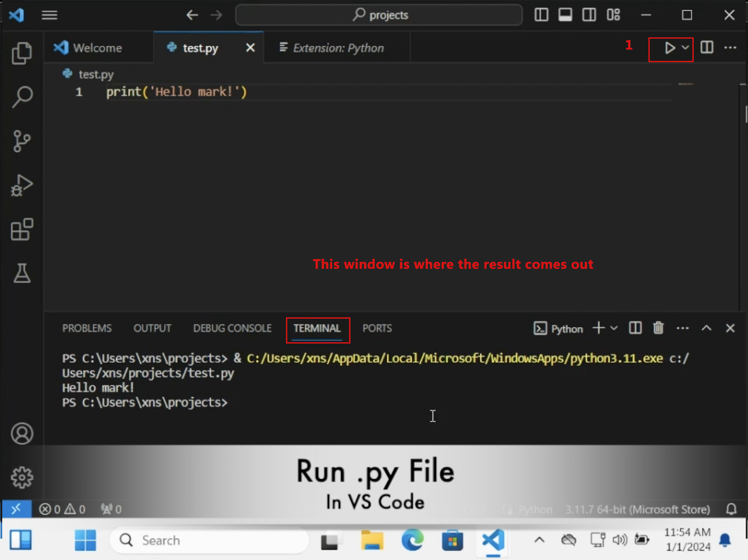Viewport: 748px width, 560px height.
Task: Open the Welcome editor tab
Action: (99, 48)
